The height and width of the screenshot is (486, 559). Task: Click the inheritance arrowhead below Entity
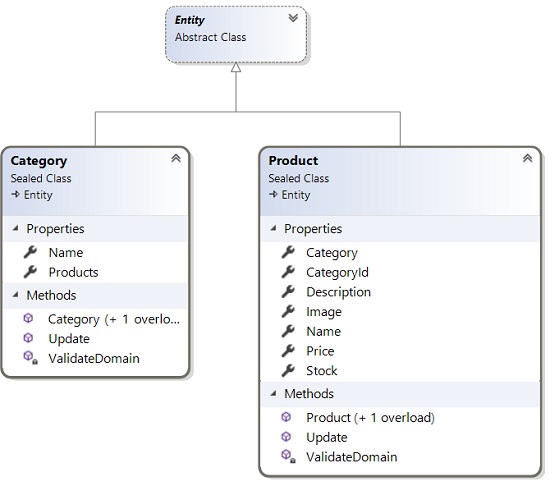pos(236,67)
